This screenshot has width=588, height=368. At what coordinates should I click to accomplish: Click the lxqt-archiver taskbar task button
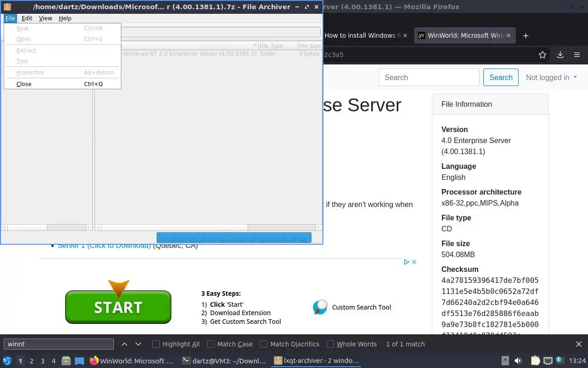pyautogui.click(x=317, y=361)
